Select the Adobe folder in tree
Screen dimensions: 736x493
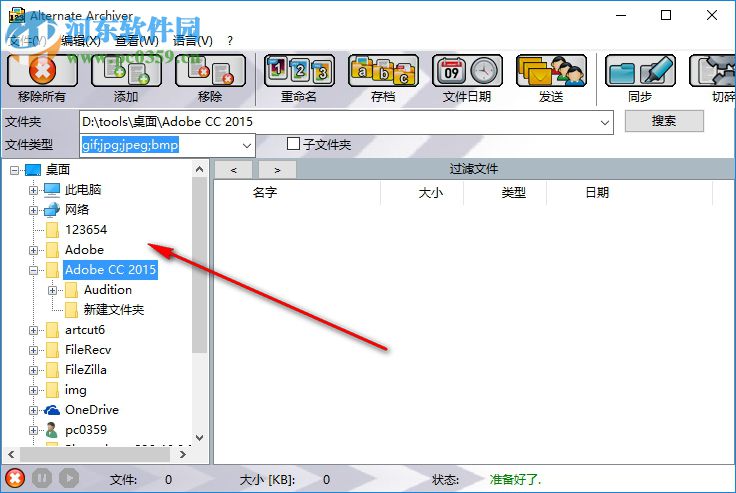(x=84, y=250)
